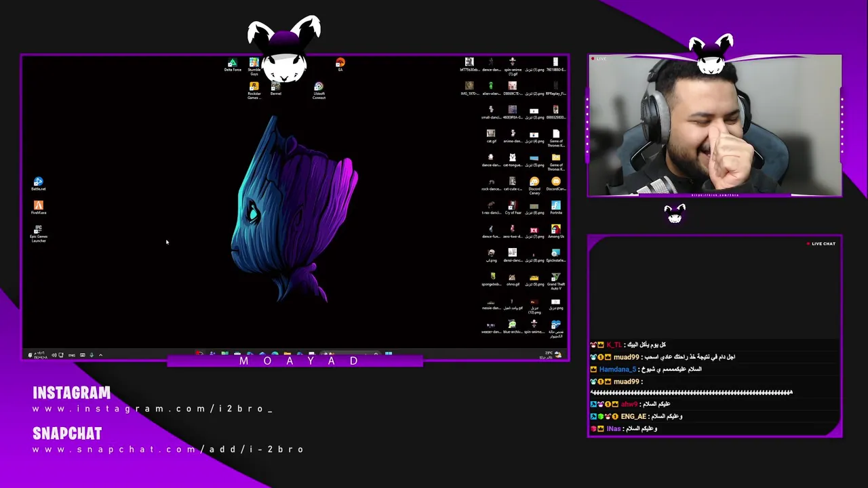This screenshot has width=868, height=488.
Task: Open the Grand Theft Auto V shortcut
Action: point(556,281)
